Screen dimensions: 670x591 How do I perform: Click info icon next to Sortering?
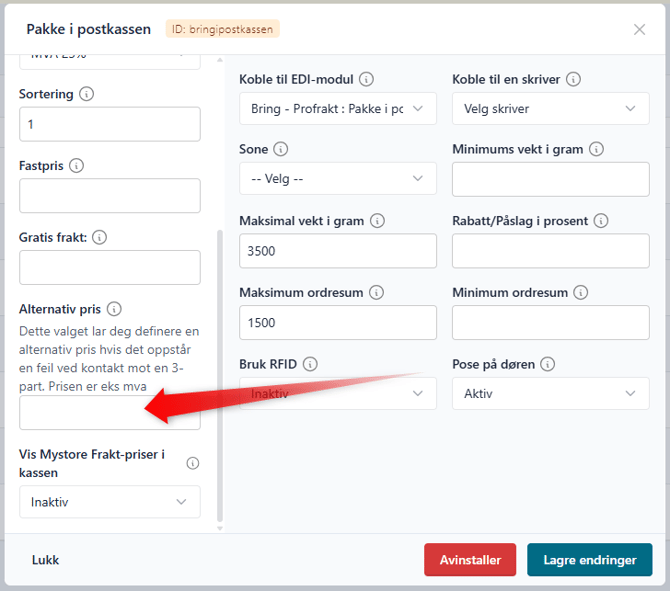tap(87, 94)
